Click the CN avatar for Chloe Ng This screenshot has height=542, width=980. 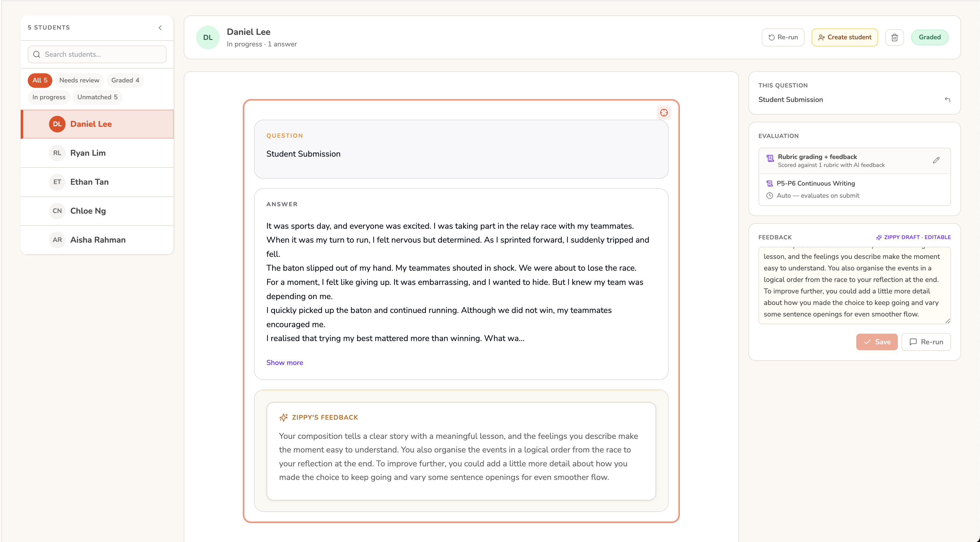[57, 211]
